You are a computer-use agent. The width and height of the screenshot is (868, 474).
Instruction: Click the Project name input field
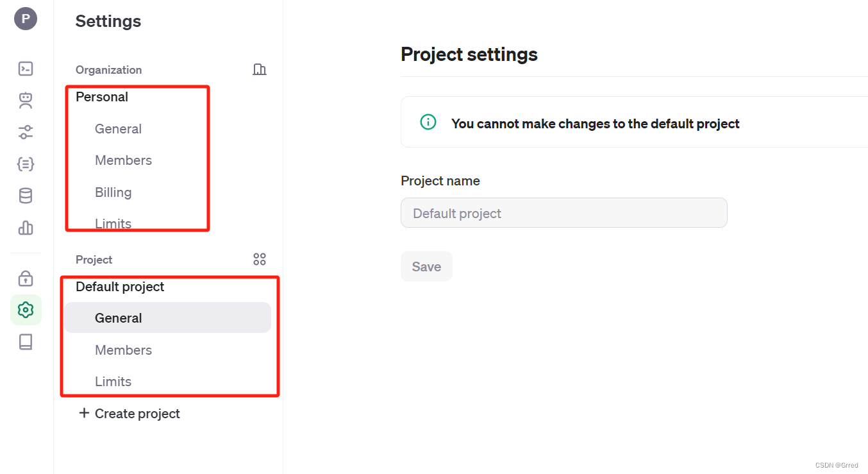tap(563, 213)
